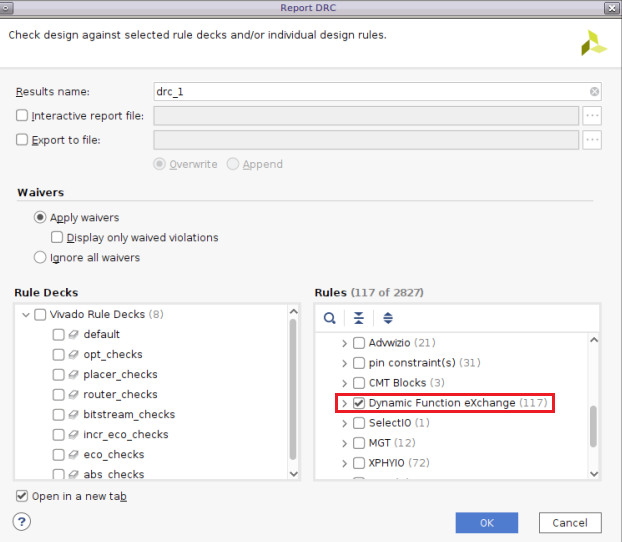The width and height of the screenshot is (622, 542).
Task: Open help with the question mark icon
Action: (x=22, y=521)
